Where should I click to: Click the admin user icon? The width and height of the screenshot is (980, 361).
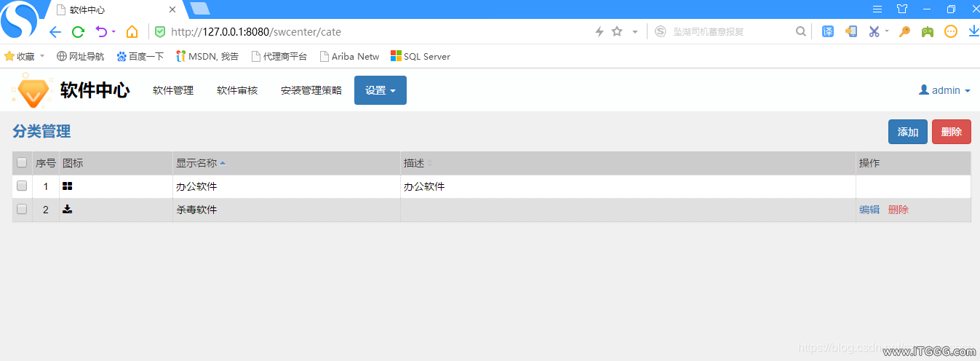[924, 90]
